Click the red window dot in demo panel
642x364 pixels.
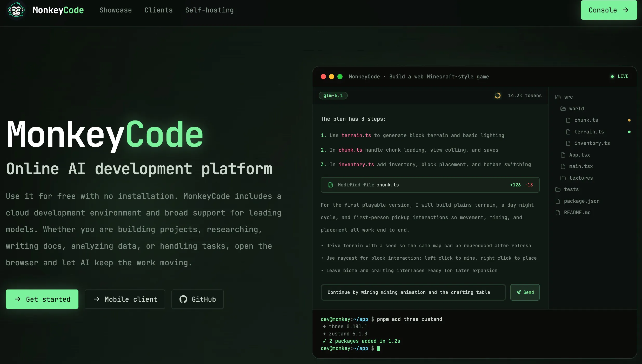pos(323,77)
